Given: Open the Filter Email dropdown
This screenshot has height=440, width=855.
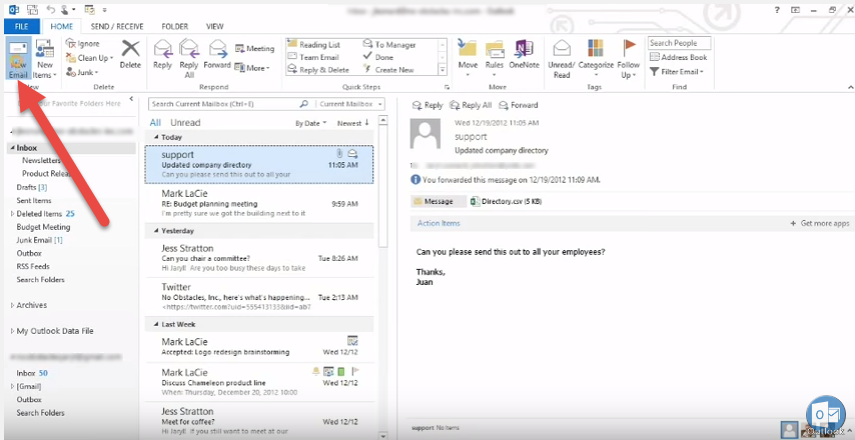Looking at the screenshot, I should coord(677,71).
